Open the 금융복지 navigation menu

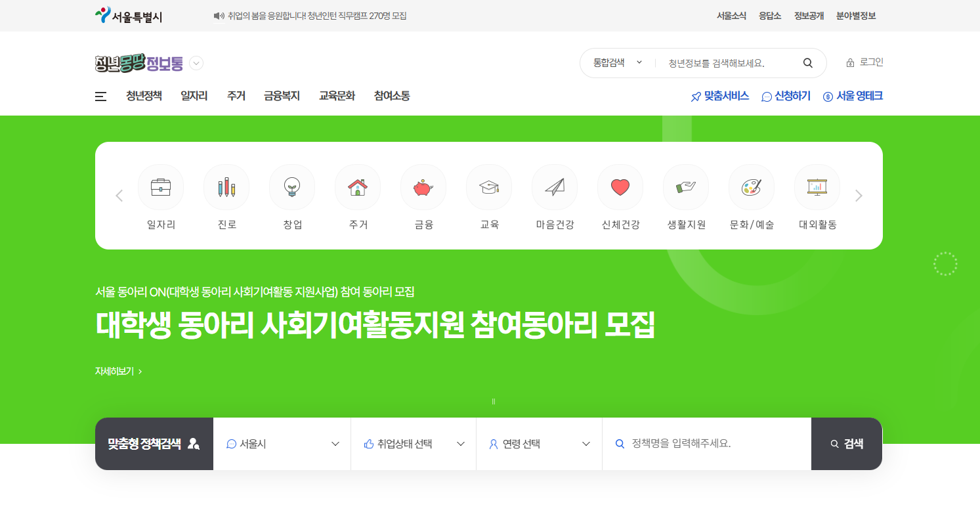pyautogui.click(x=281, y=96)
